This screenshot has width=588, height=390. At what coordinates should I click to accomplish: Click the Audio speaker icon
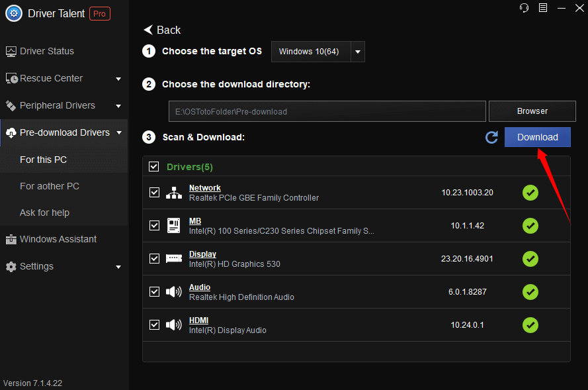(174, 291)
